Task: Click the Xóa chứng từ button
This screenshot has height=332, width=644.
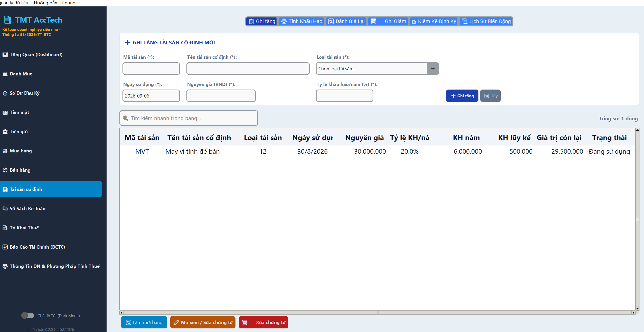Action: pos(263,322)
